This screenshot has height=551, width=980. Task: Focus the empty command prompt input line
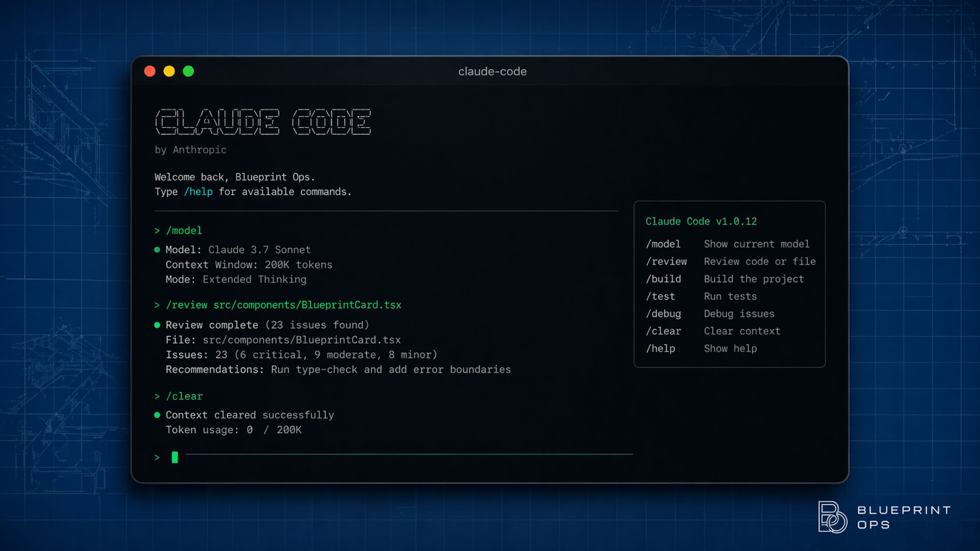(x=393, y=457)
